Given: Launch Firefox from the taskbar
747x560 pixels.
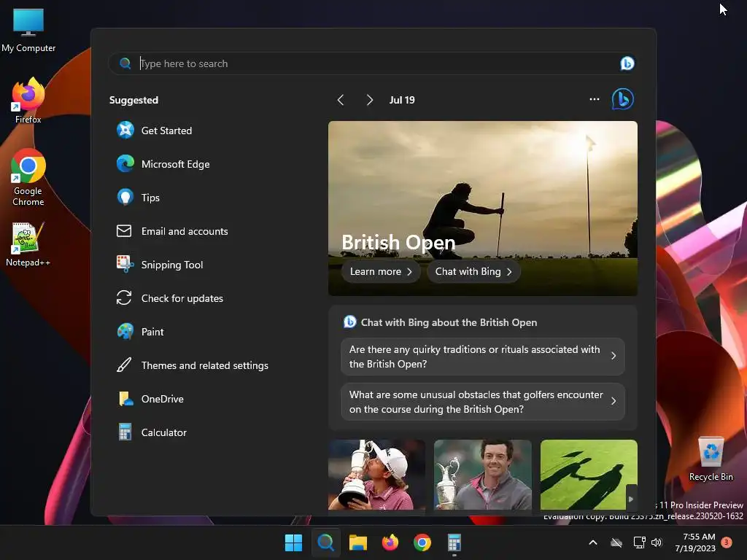Looking at the screenshot, I should click(390, 542).
